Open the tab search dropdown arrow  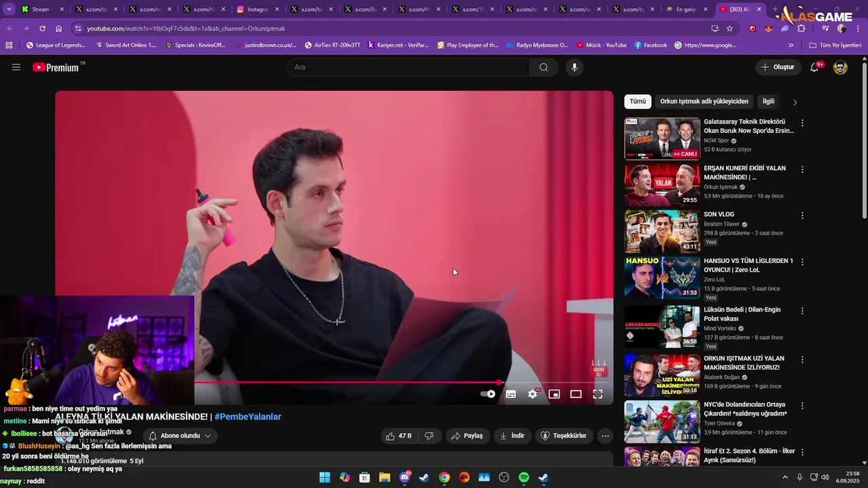tap(9, 9)
